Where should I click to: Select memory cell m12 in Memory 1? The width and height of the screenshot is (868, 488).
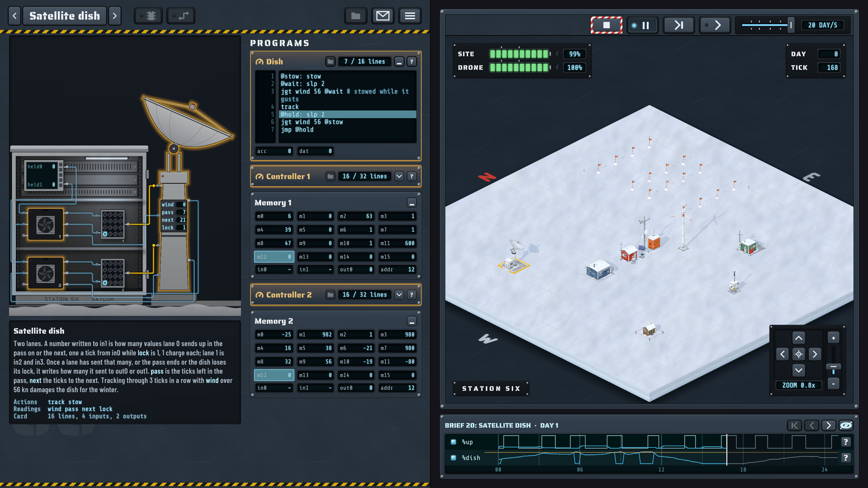pyautogui.click(x=274, y=257)
